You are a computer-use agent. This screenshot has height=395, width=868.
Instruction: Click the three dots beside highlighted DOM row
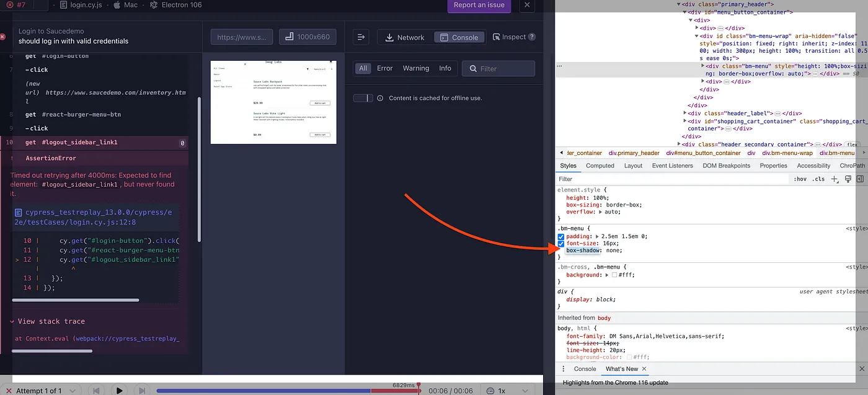pos(559,66)
